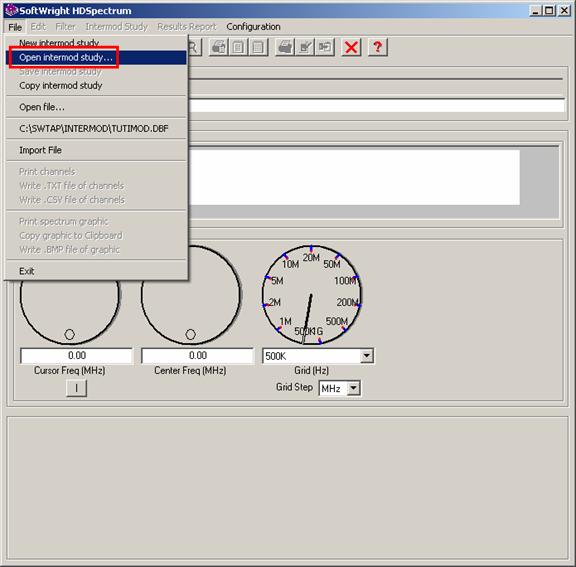
Task: Click the edit icon with a pencil
Action: [x=305, y=47]
